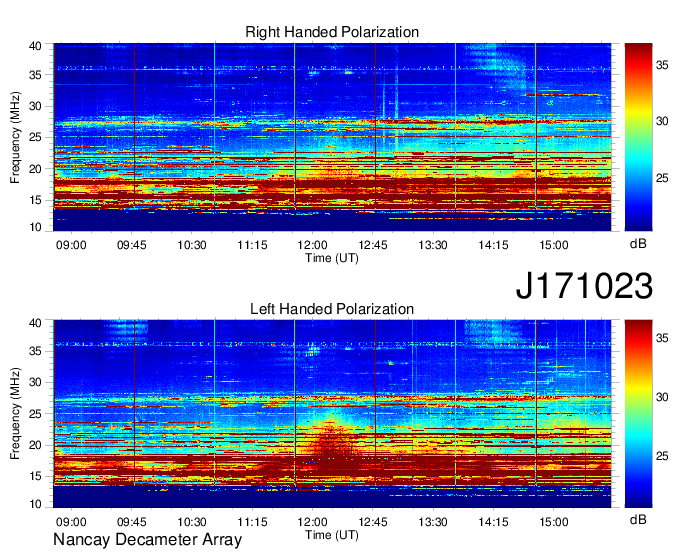Click the 'Frequency (MHz)' label of top plot

click(15, 137)
